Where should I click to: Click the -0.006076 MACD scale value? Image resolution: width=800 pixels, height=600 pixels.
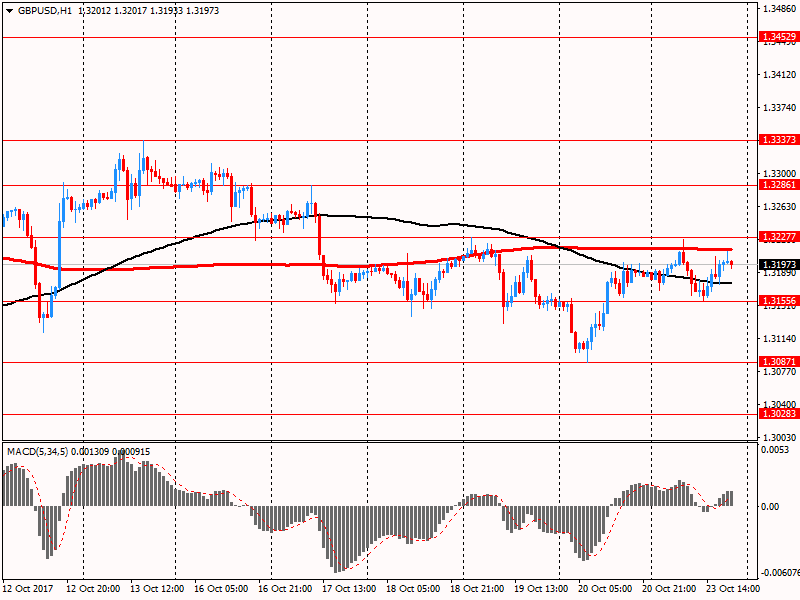point(780,573)
